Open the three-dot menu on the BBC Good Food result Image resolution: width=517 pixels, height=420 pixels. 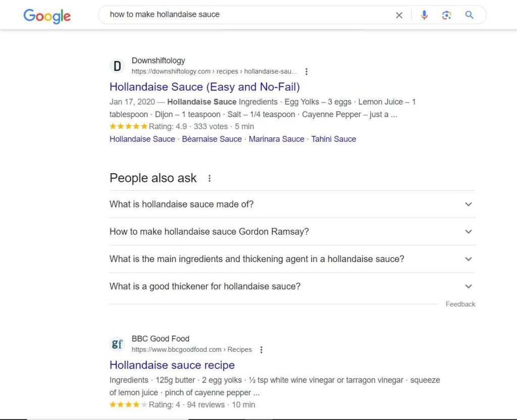[x=262, y=349]
